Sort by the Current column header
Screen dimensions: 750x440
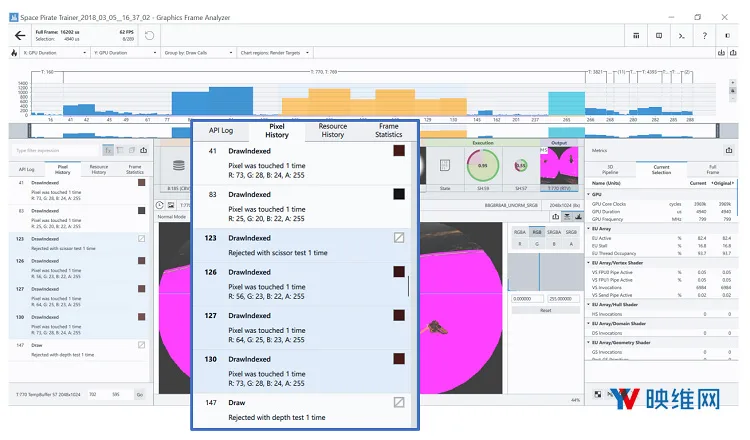click(x=698, y=183)
